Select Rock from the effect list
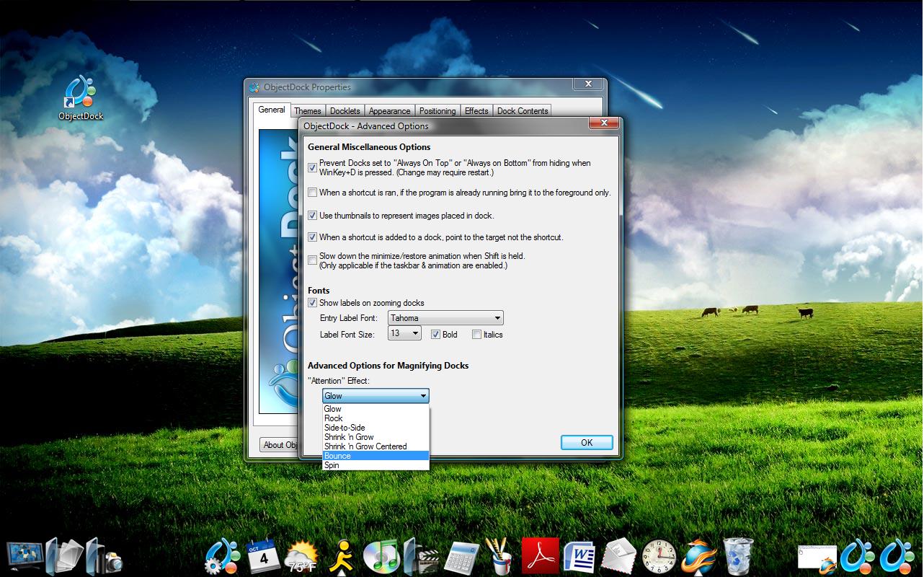Image resolution: width=924 pixels, height=577 pixels. coord(376,418)
